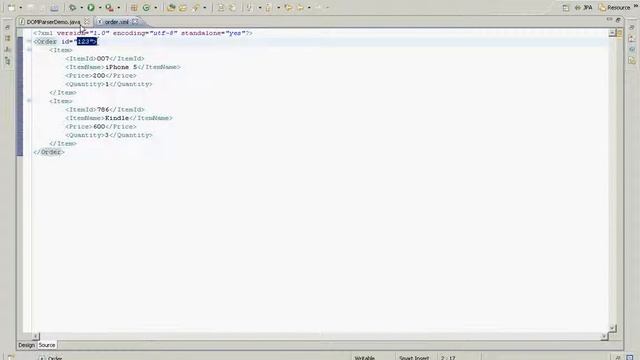
Task: Click the xml version declaration line
Action: click(143, 33)
